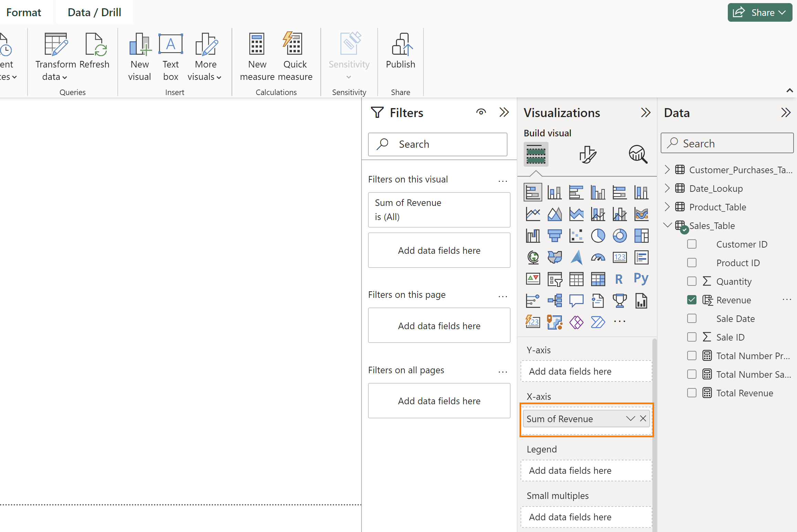Open the Format visual brush tab
Image resolution: width=797 pixels, height=532 pixels.
(x=587, y=154)
